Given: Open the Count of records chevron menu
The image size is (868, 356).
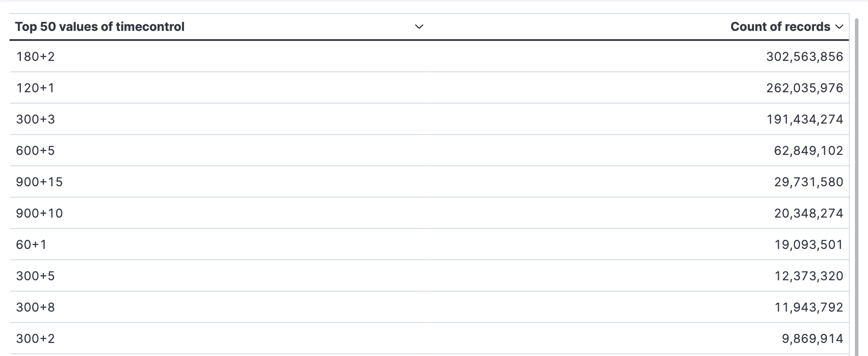Looking at the screenshot, I should coord(839,27).
